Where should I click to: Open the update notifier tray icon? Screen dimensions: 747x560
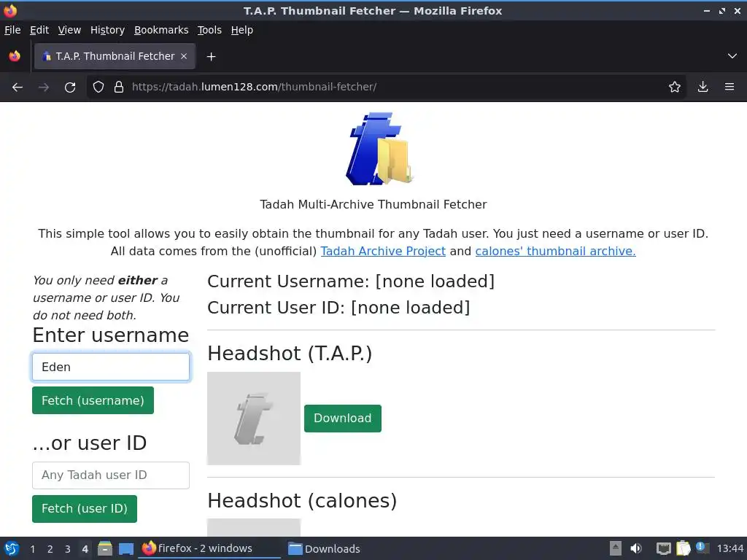point(702,548)
